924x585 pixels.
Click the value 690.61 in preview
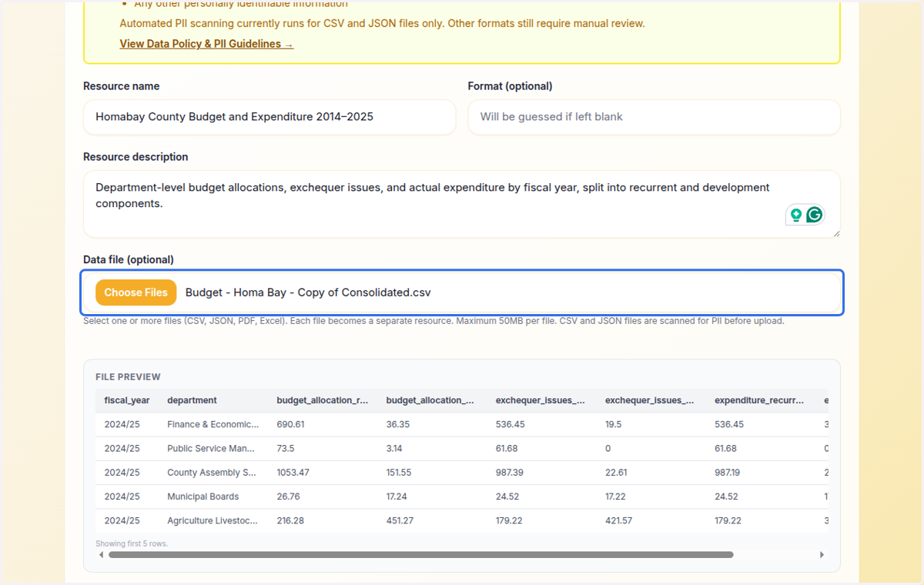point(290,424)
